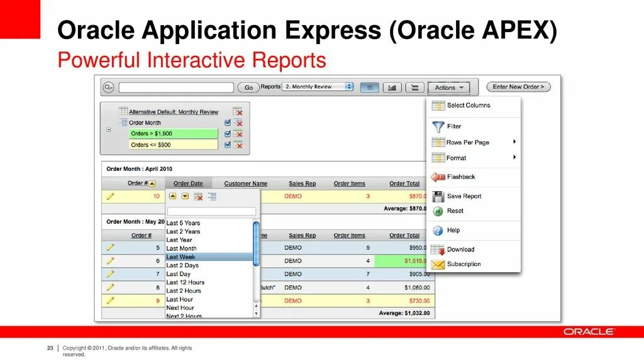Image resolution: width=644 pixels, height=362 pixels.
Task: Click the column filter text box
Action: pyautogui.click(x=211, y=211)
